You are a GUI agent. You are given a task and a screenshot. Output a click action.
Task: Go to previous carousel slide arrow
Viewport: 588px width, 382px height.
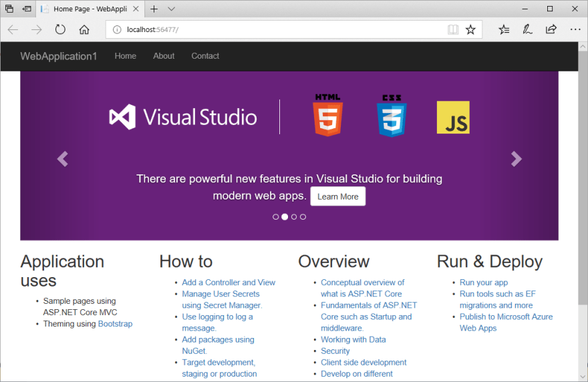tap(63, 159)
